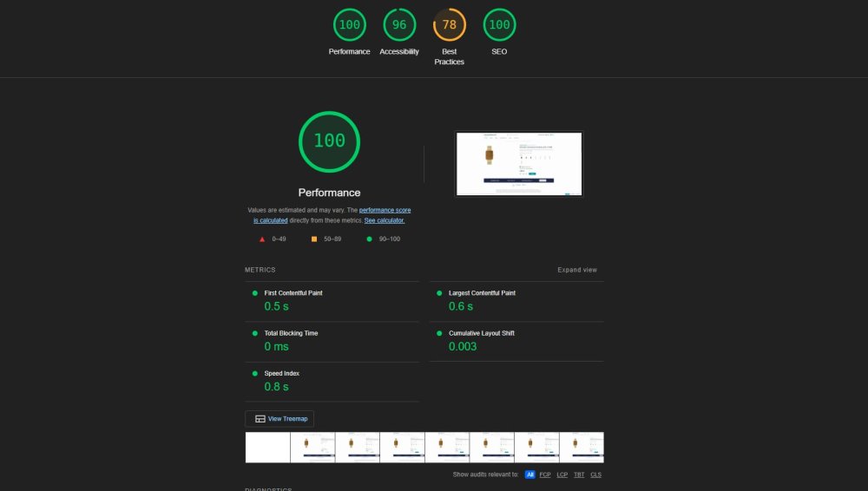The width and height of the screenshot is (868, 491).
Task: Click the blank first filmstrip frame
Action: tap(267, 448)
